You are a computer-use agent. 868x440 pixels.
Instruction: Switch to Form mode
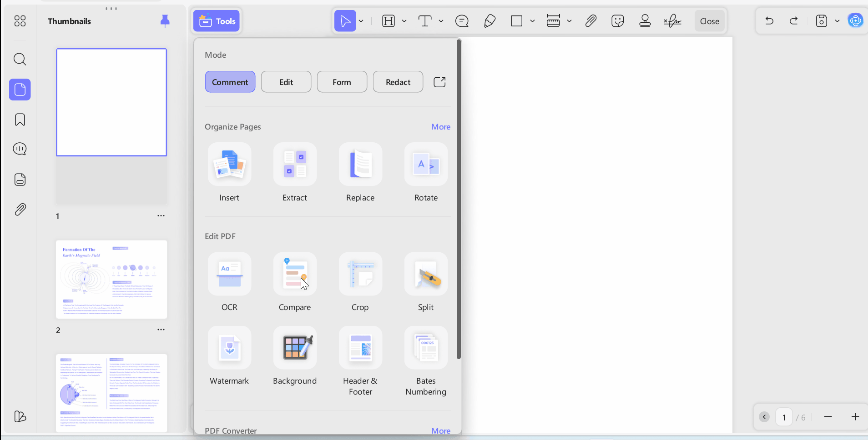(342, 82)
